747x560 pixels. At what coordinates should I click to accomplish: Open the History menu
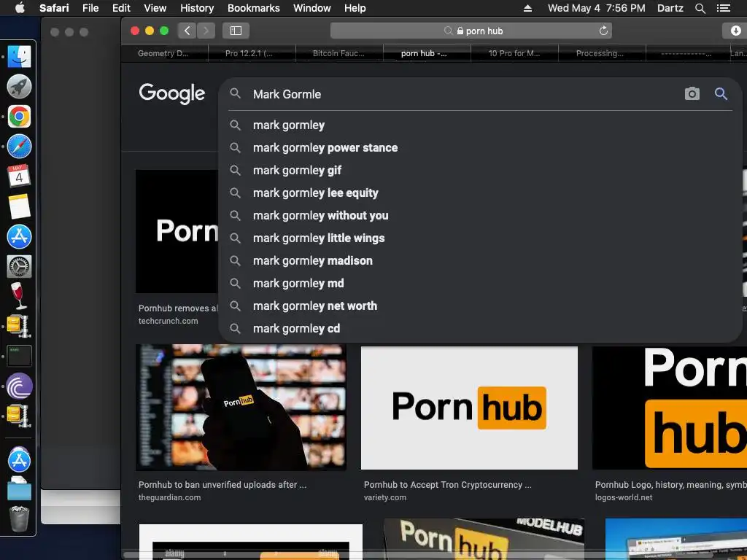[x=197, y=8]
